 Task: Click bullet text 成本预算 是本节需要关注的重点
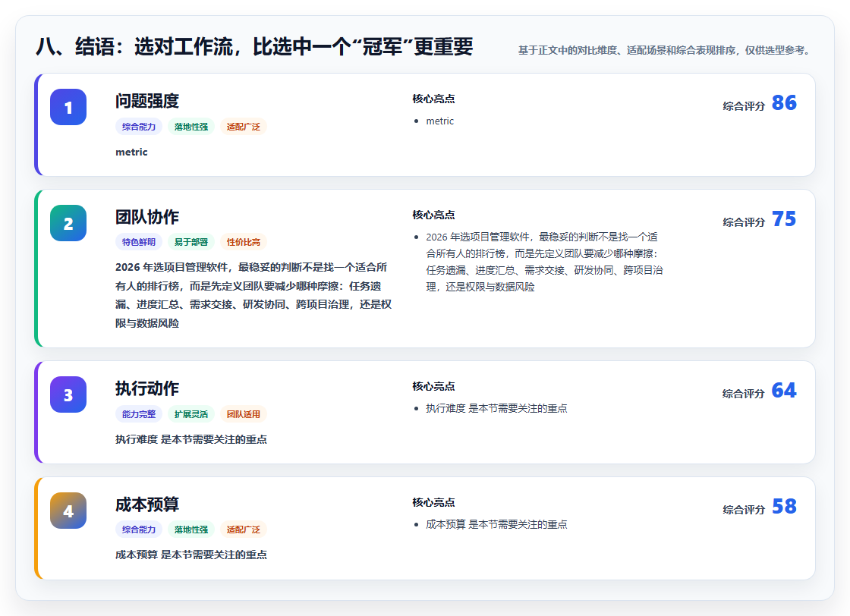496,524
